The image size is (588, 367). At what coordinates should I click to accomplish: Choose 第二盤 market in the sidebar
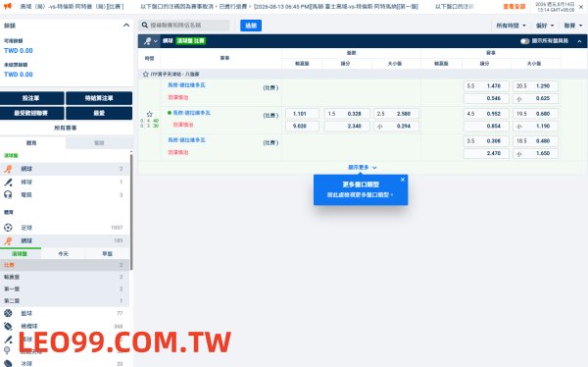65,301
